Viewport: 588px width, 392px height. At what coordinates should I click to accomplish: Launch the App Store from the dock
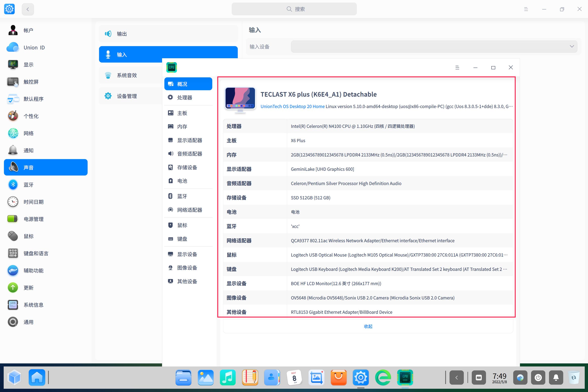coord(339,377)
